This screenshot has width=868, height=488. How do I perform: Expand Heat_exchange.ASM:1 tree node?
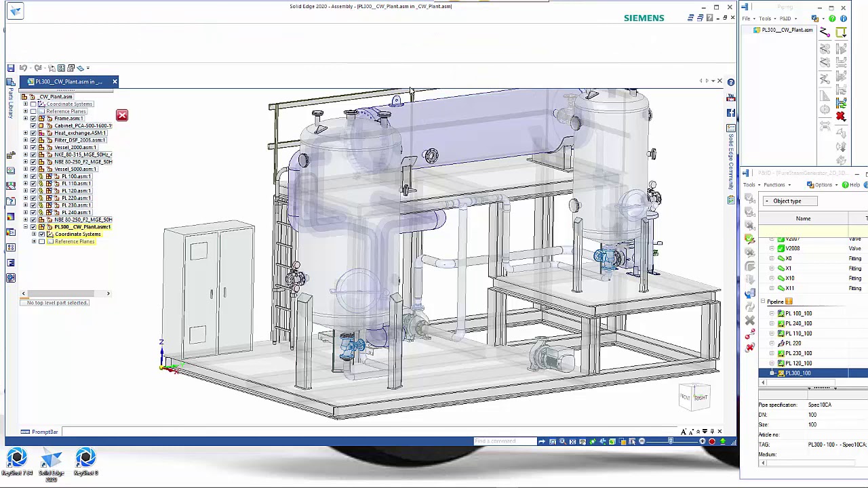click(x=26, y=133)
